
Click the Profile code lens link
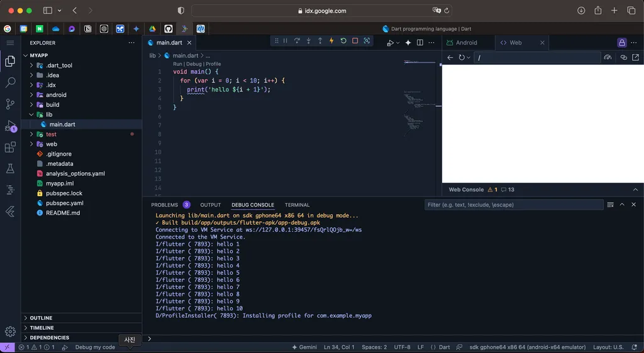pos(213,64)
